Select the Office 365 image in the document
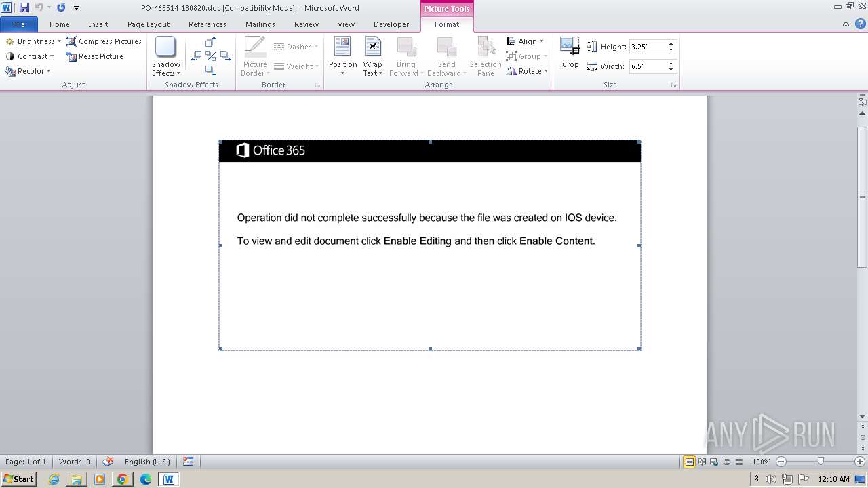 (430, 245)
